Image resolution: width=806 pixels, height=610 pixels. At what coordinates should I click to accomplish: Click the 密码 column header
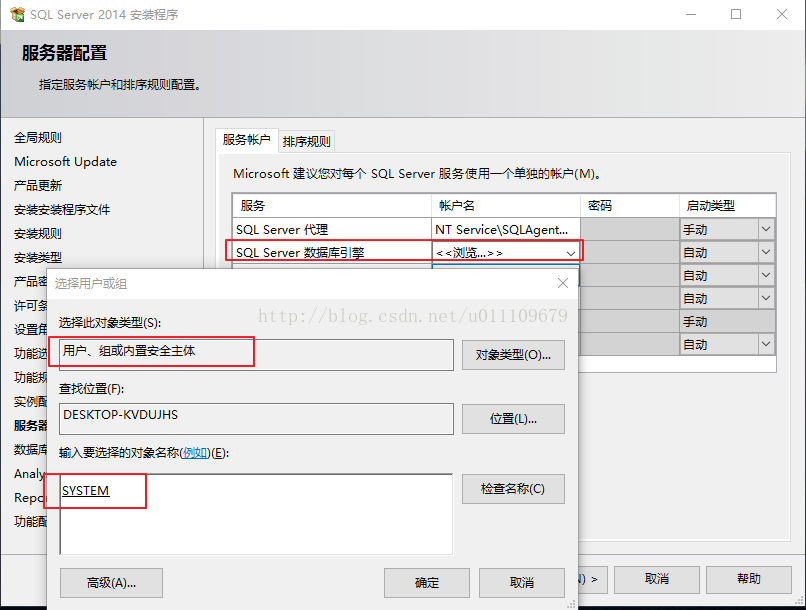tap(630, 206)
